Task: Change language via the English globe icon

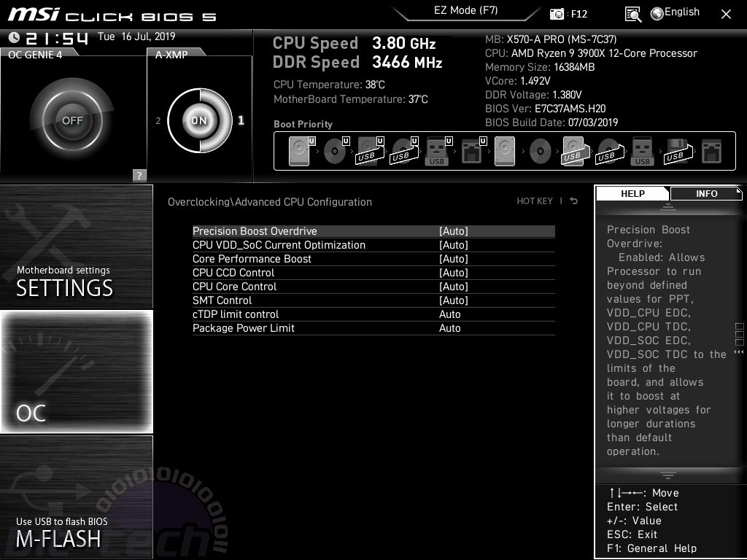Action: 676,13
